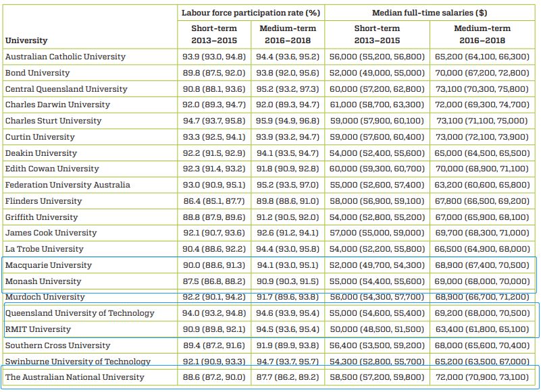Select the James Cook University cell

point(51,233)
